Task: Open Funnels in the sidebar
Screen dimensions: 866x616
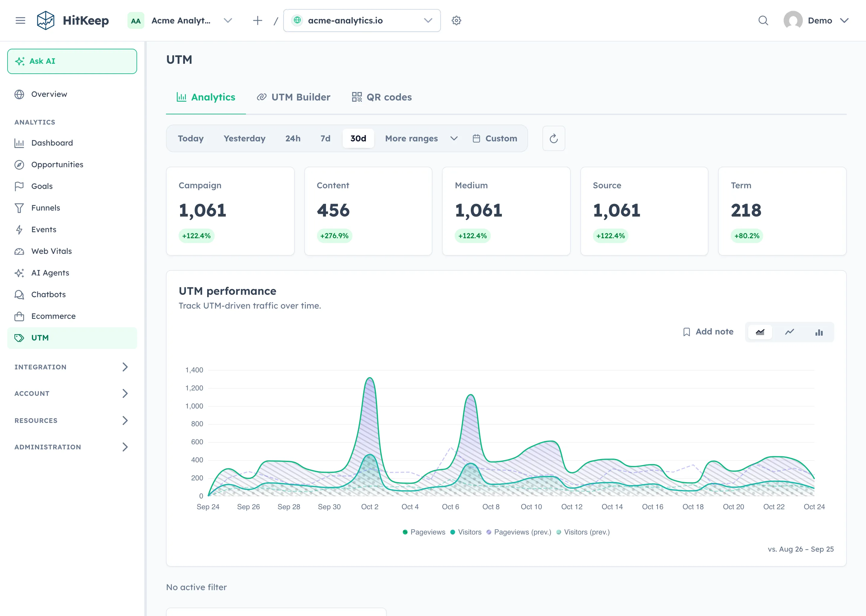Action: tap(72, 208)
